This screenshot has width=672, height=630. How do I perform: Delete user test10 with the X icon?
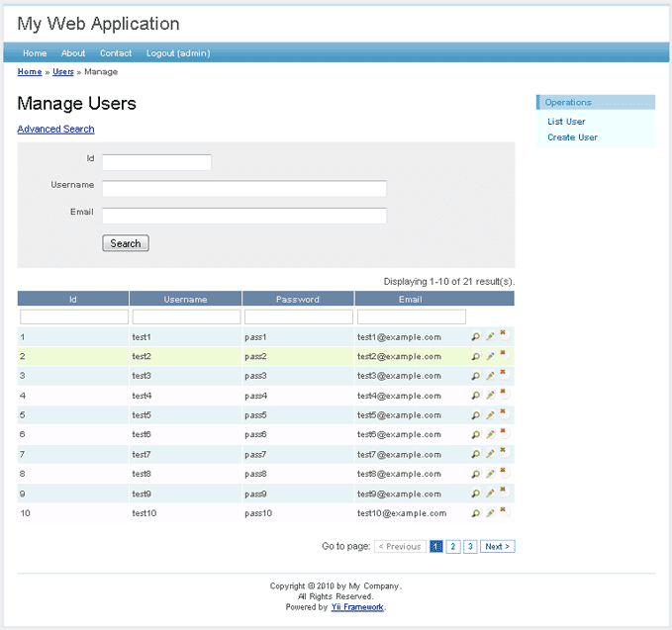(x=503, y=511)
